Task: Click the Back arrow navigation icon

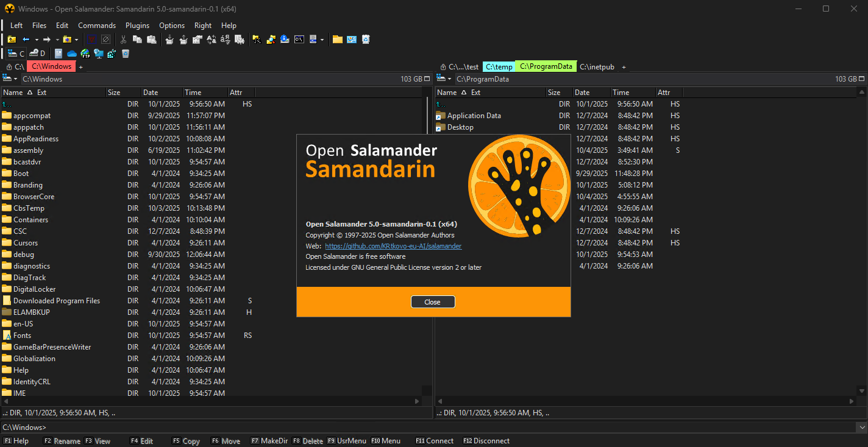Action: 26,40
